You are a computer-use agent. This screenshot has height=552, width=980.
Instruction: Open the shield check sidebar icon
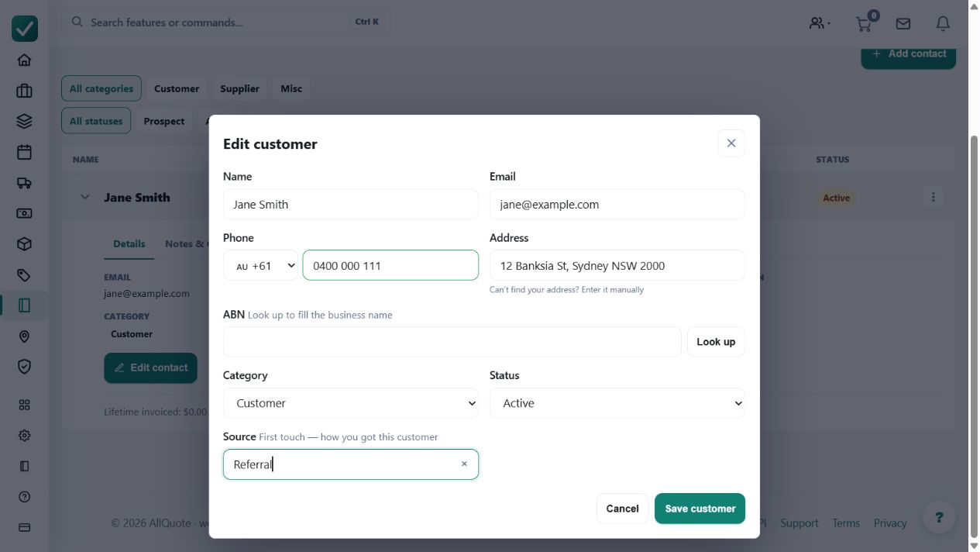(x=24, y=367)
